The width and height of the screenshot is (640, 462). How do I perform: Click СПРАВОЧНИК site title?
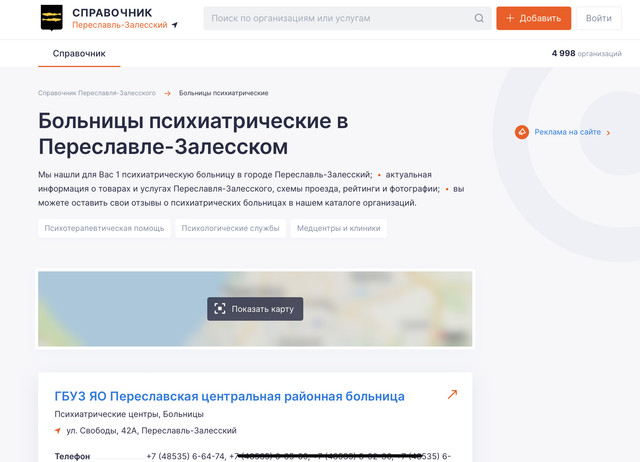click(112, 13)
